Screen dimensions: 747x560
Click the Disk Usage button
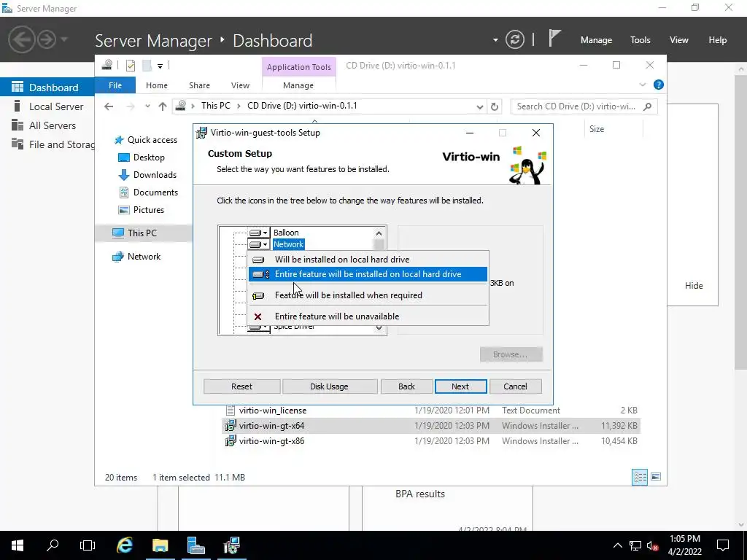coord(329,386)
